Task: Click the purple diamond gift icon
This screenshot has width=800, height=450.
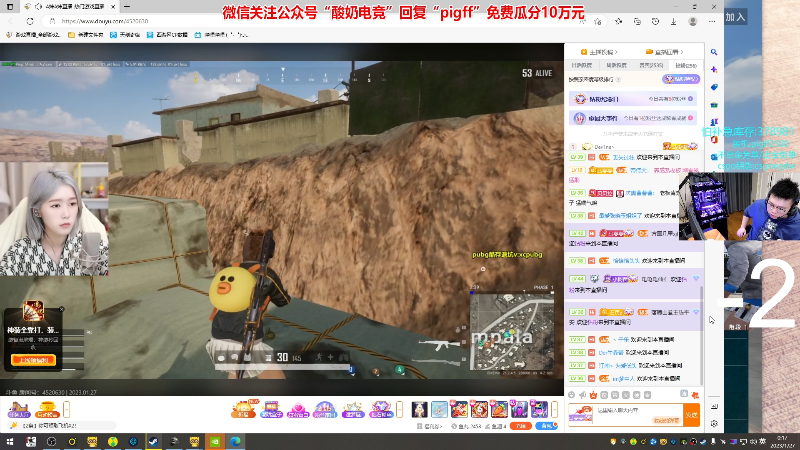Action: 381,409
